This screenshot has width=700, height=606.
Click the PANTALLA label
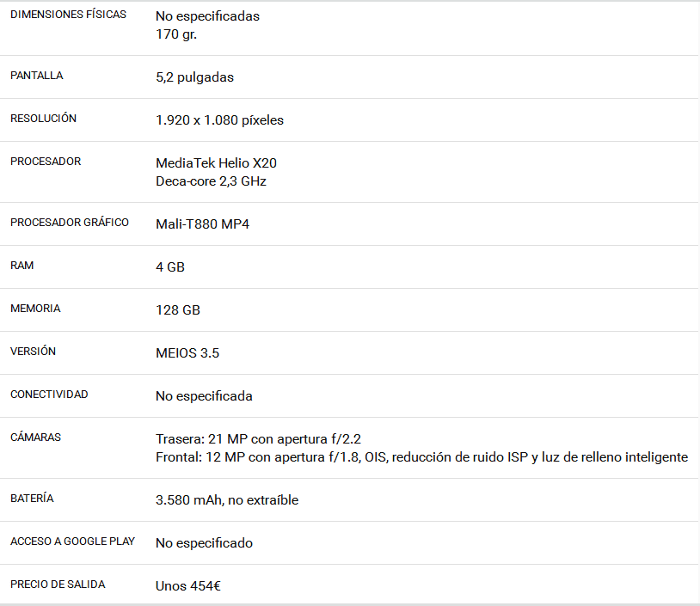pos(37,76)
